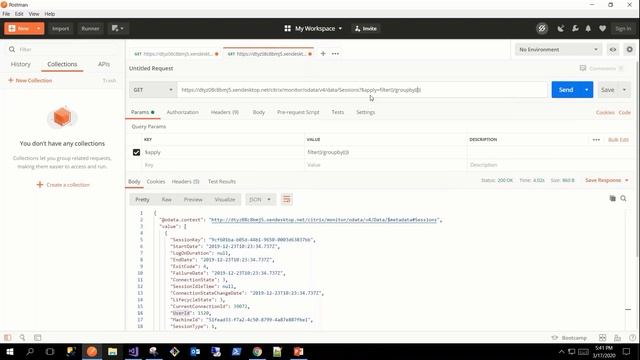Open My Workspace dropdown
Screen dimensions: 640x360
tap(313, 29)
